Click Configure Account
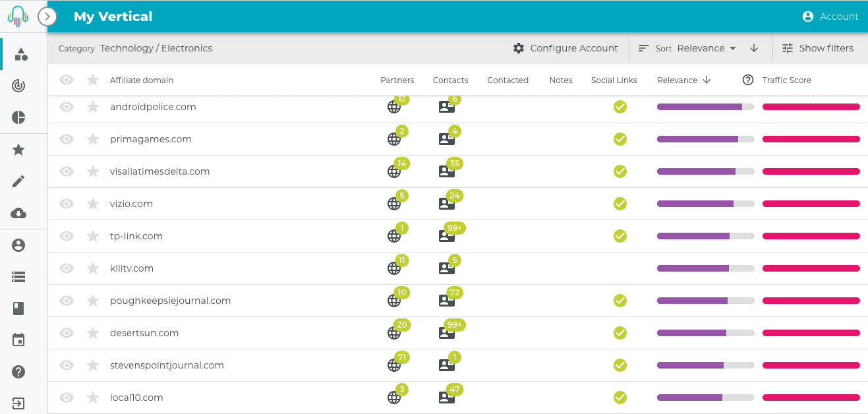 pyautogui.click(x=565, y=48)
